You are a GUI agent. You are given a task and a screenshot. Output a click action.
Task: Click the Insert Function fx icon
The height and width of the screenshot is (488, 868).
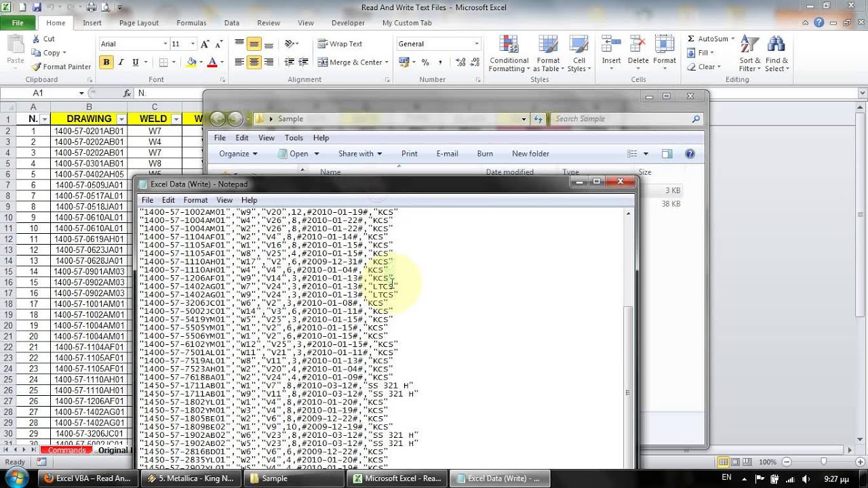(x=127, y=93)
